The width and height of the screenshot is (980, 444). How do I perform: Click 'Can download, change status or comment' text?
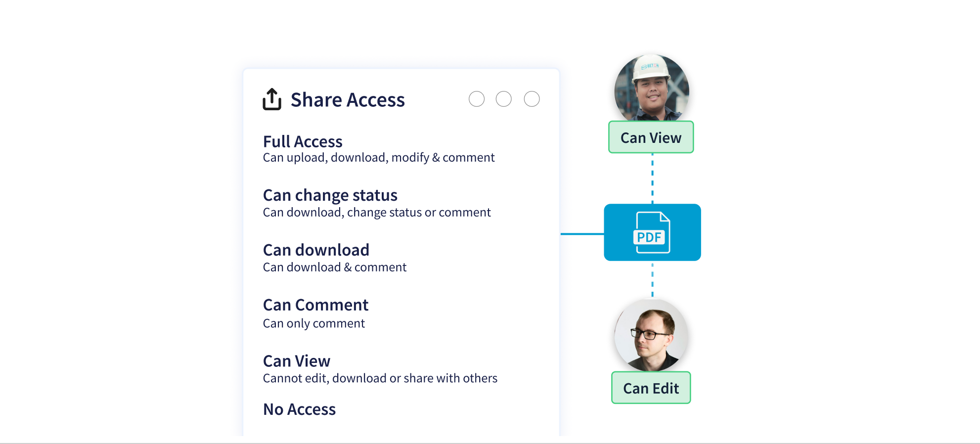pos(377,213)
